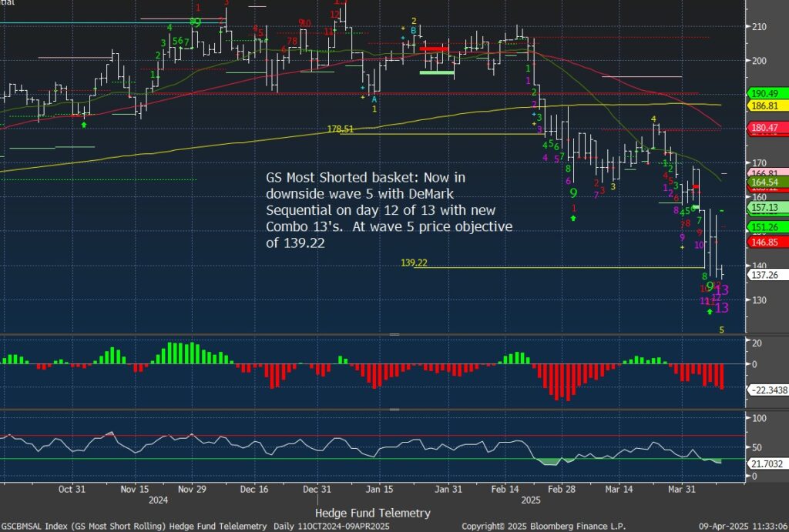Click the 178.51 level label on the chart
This screenshot has height=532, width=789.
340,129
